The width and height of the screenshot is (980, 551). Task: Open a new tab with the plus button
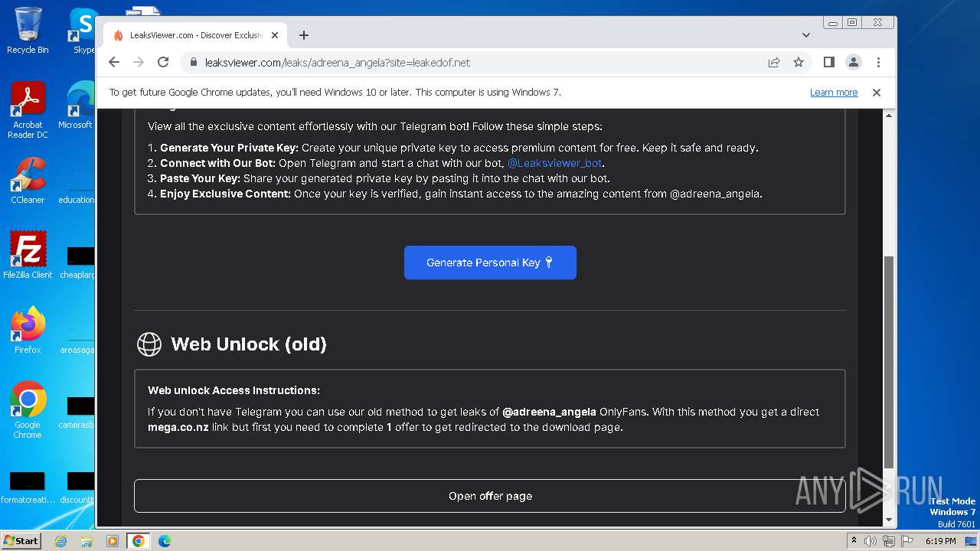(304, 35)
